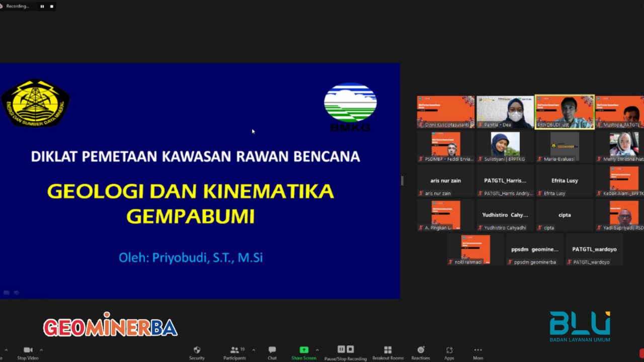This screenshot has height=362, width=644.
Task: Select Dinni Kusciptasusanti video tile
Action: (446, 112)
